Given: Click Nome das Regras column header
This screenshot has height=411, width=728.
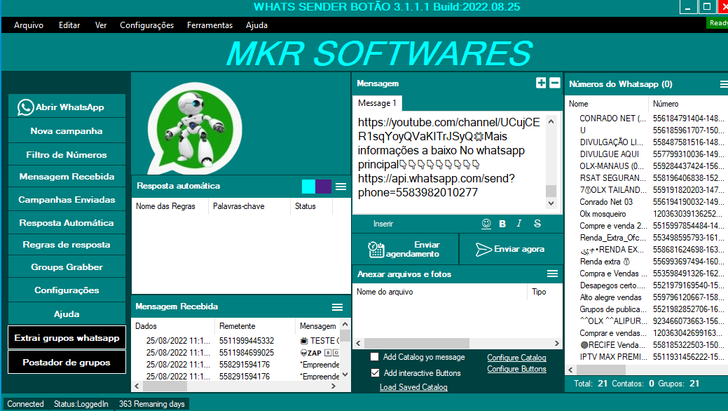Looking at the screenshot, I should (170, 206).
